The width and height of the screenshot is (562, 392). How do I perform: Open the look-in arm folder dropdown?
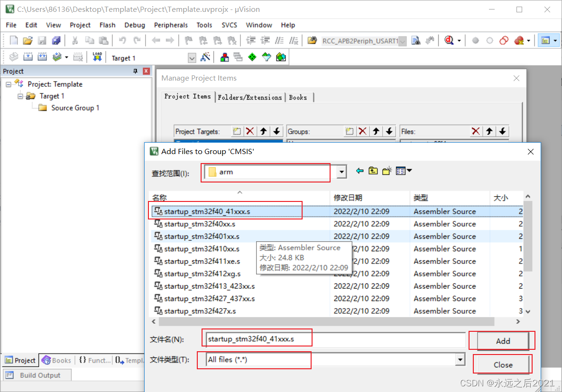coord(341,172)
